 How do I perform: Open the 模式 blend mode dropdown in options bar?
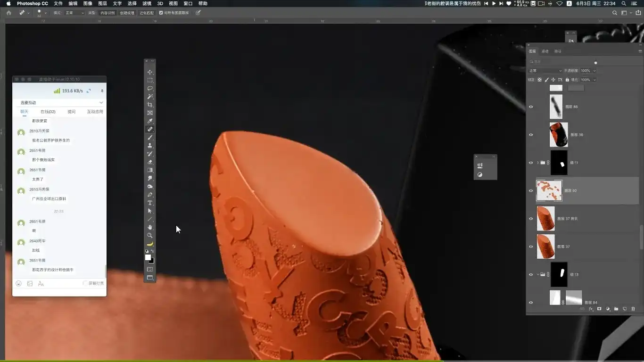click(x=74, y=13)
